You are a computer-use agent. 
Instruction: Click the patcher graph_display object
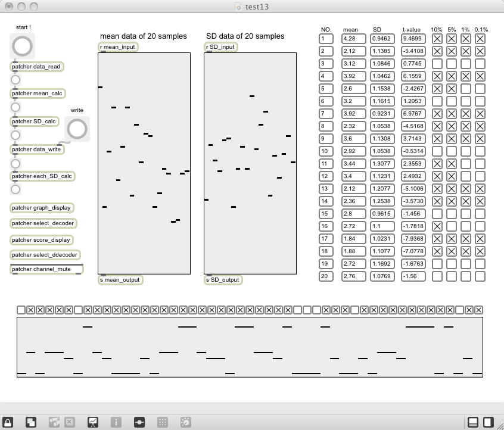[42, 208]
